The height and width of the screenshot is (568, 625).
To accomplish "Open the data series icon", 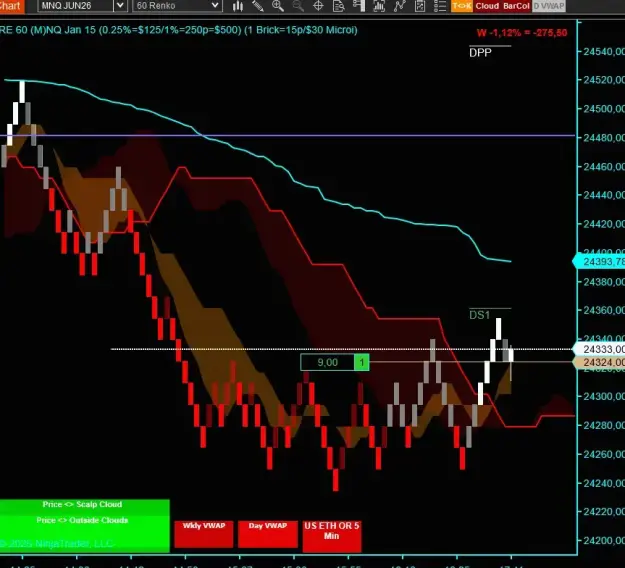I will 379,6.
